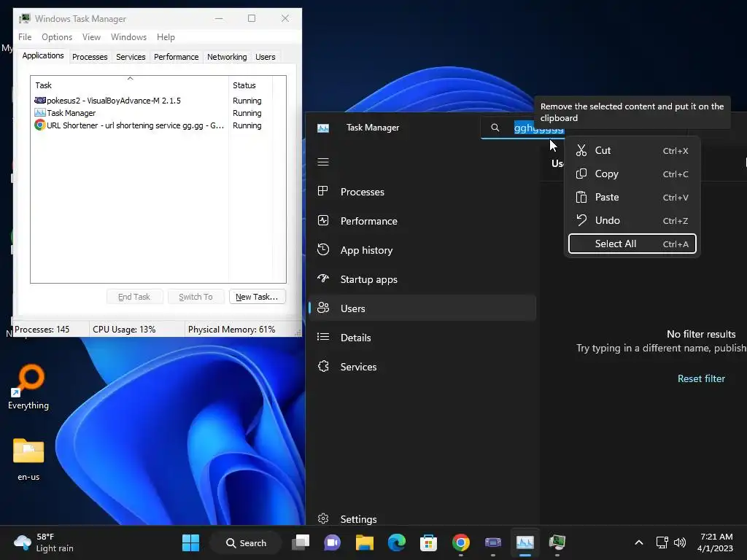
Task: Click the End Task button
Action: [134, 297]
